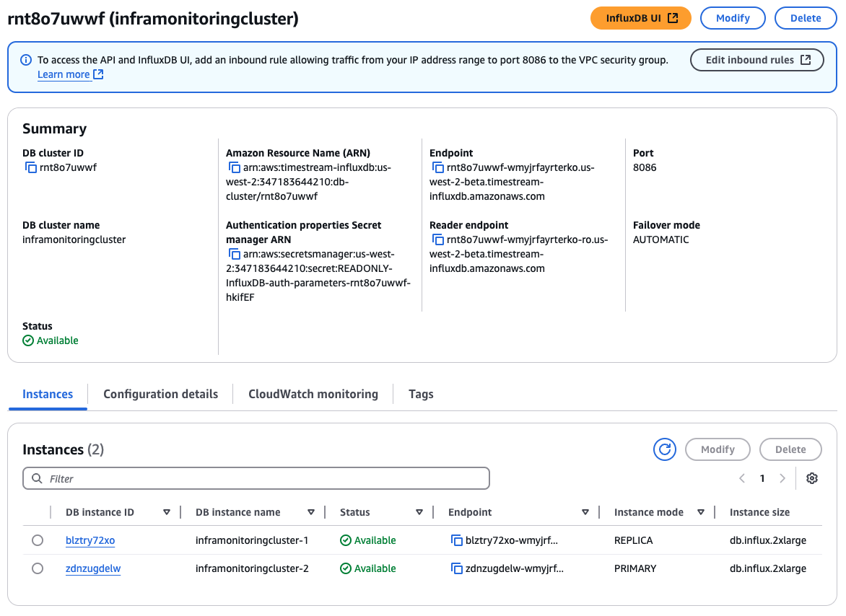Open Edit inbound rules
Viewport: 846px width, 616px height.
point(756,60)
